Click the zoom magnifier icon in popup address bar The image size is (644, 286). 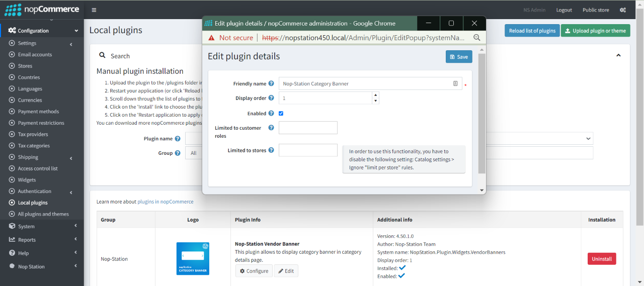pyautogui.click(x=477, y=38)
